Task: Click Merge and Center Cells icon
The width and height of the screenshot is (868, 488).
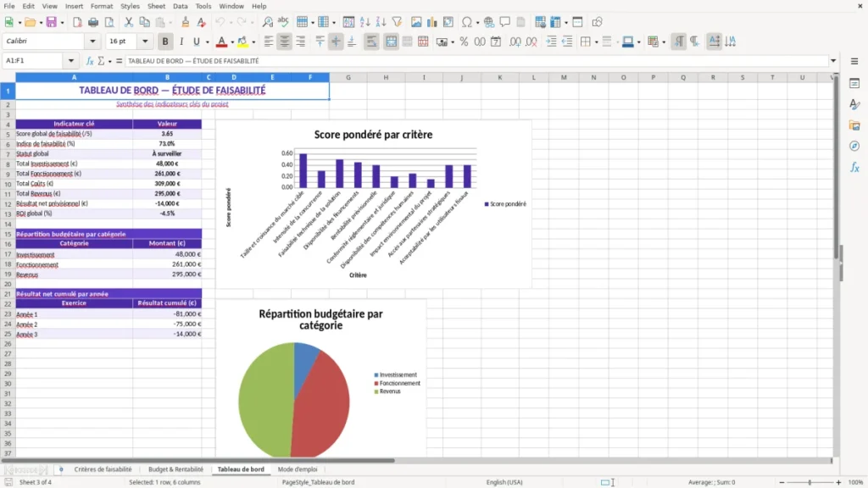Action: 391,42
